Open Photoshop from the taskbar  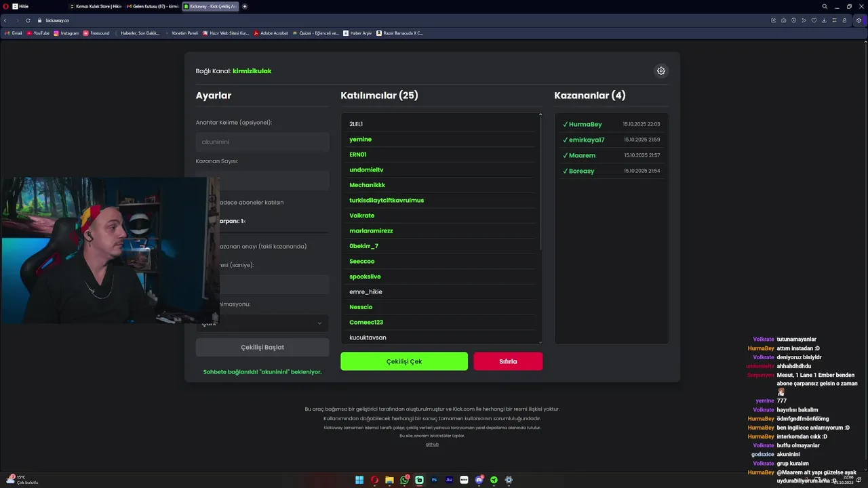(434, 480)
